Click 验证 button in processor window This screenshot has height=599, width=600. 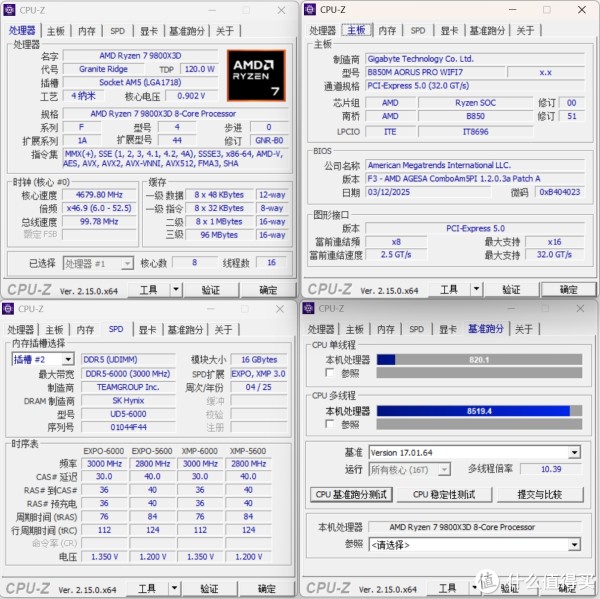(211, 290)
